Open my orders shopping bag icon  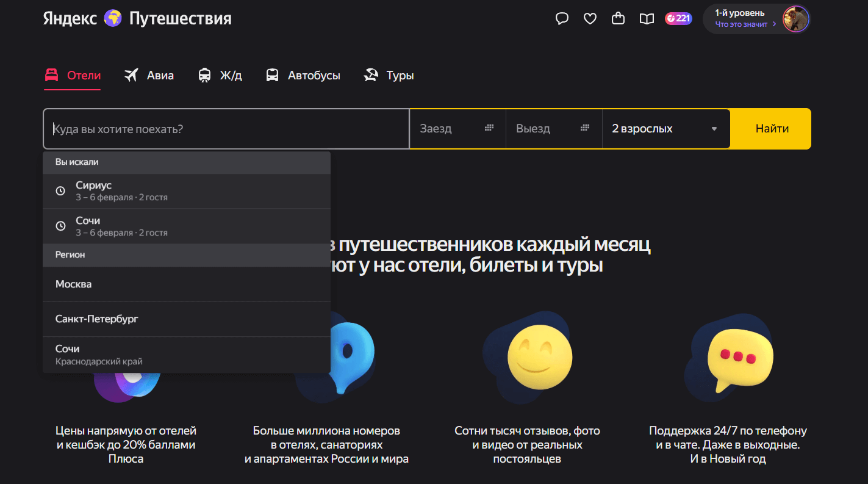[618, 19]
